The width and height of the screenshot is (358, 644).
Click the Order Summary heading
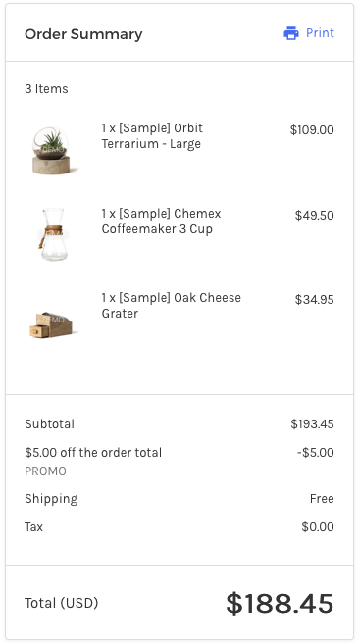pos(83,34)
